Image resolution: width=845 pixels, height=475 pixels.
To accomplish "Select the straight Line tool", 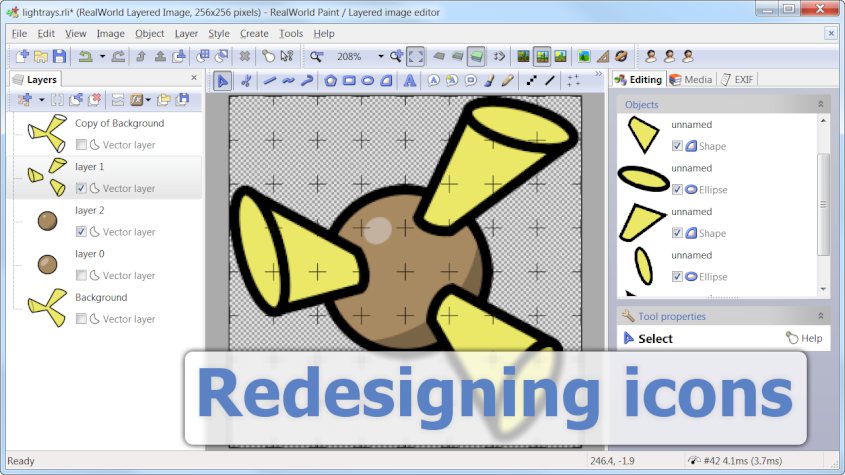I will tap(270, 81).
